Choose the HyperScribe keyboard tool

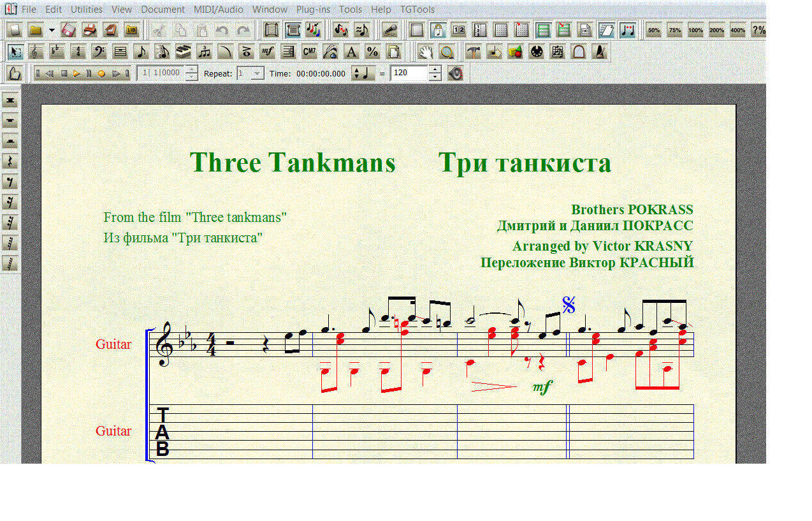(x=183, y=52)
